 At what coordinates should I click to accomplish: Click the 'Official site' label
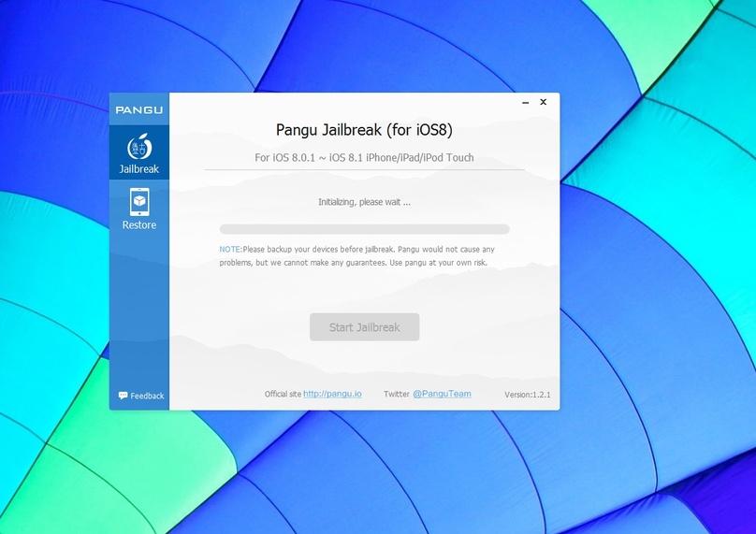[x=283, y=394]
